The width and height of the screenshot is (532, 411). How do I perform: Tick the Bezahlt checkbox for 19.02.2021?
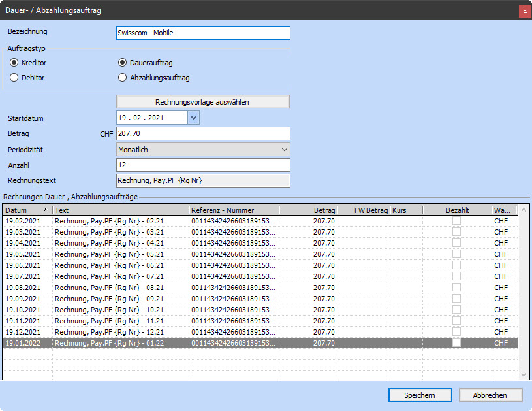coord(457,222)
